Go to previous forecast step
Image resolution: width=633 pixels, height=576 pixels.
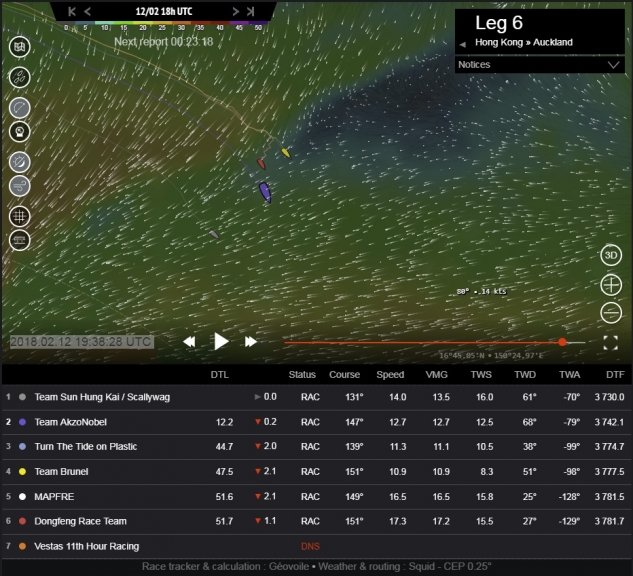click(x=87, y=12)
